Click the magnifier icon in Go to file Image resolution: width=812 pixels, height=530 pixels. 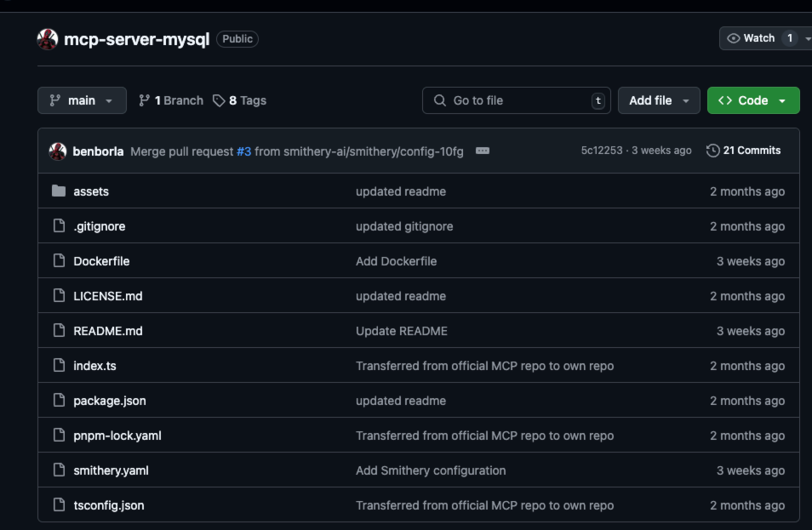click(x=440, y=100)
